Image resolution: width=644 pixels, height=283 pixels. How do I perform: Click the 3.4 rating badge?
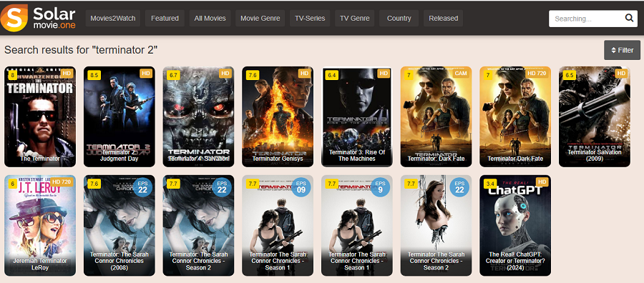[x=490, y=184]
